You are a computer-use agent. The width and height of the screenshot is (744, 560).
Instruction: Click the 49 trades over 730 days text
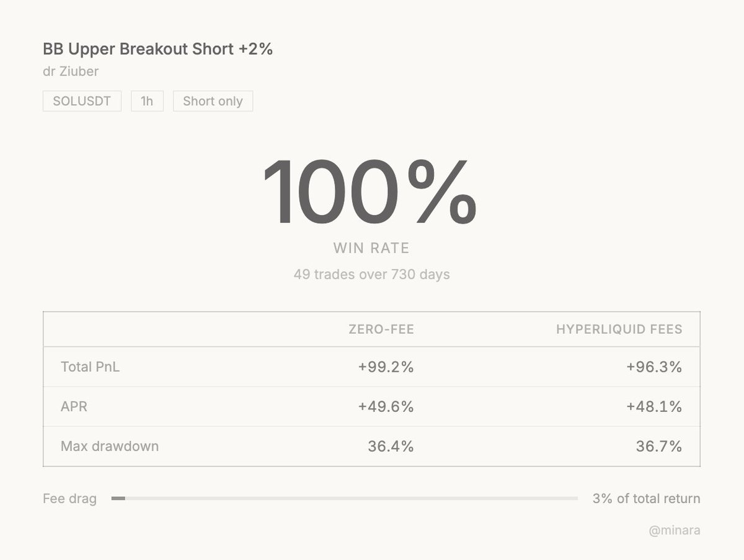tap(371, 274)
